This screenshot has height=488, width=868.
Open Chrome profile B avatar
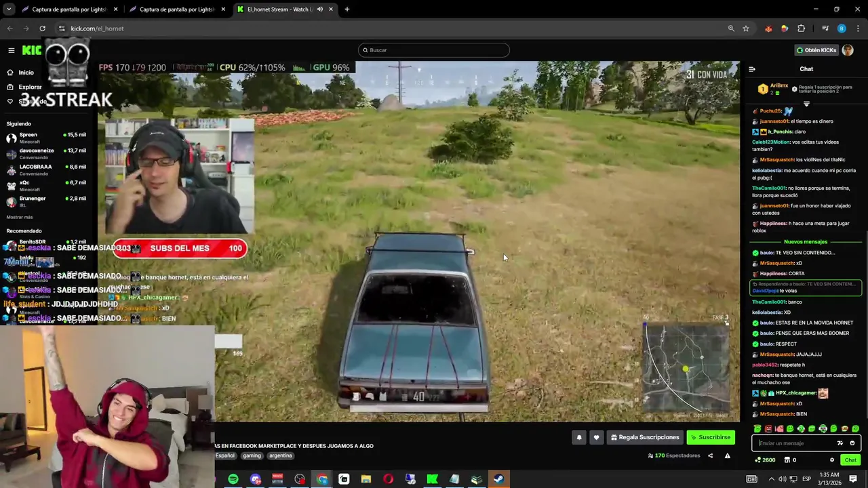point(842,28)
